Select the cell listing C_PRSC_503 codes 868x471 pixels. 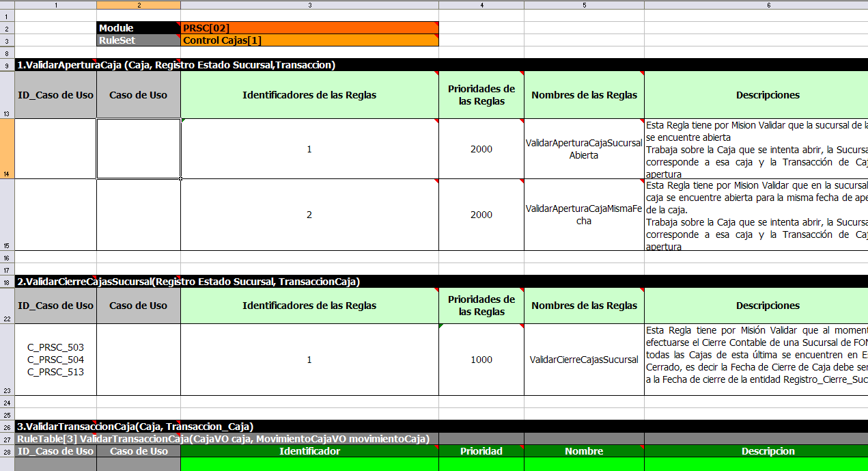coord(55,360)
